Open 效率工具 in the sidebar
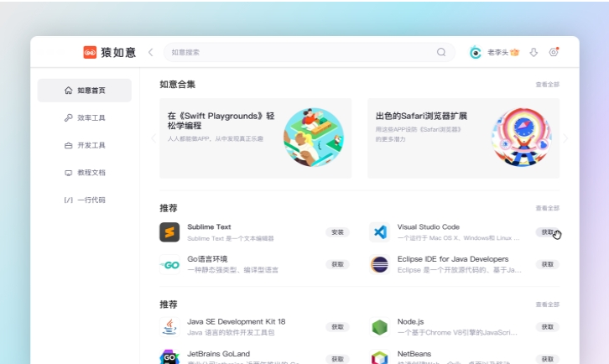The image size is (609, 364). click(84, 117)
